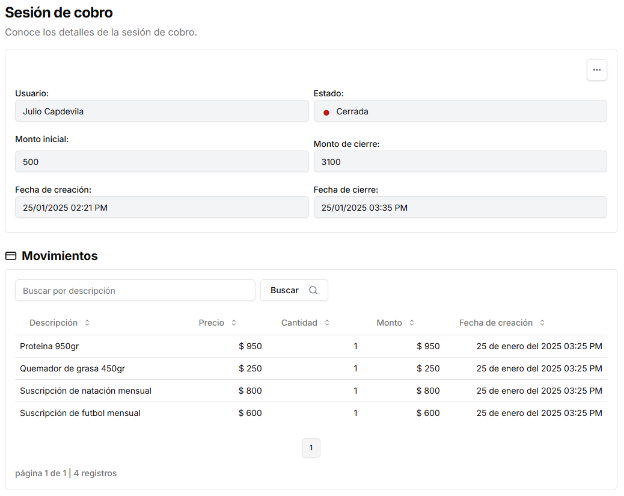624x496 pixels.
Task: Sort by Fecha de creación arrows icon
Action: tap(542, 323)
